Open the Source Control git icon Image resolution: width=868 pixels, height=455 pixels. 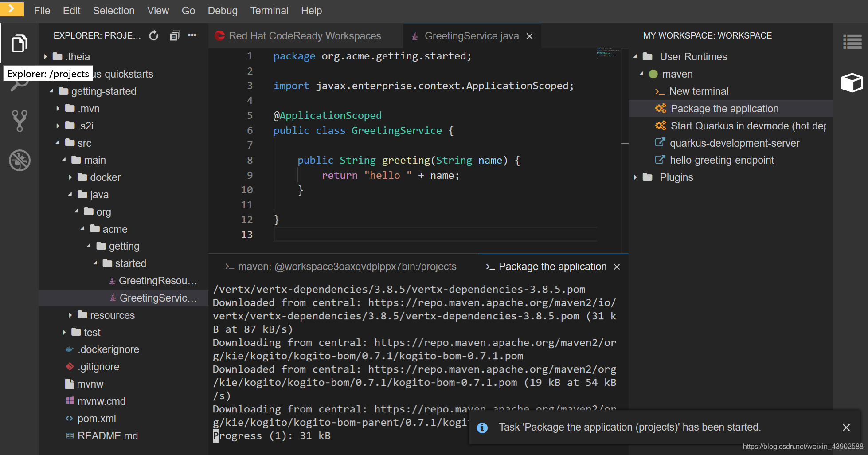click(x=19, y=121)
